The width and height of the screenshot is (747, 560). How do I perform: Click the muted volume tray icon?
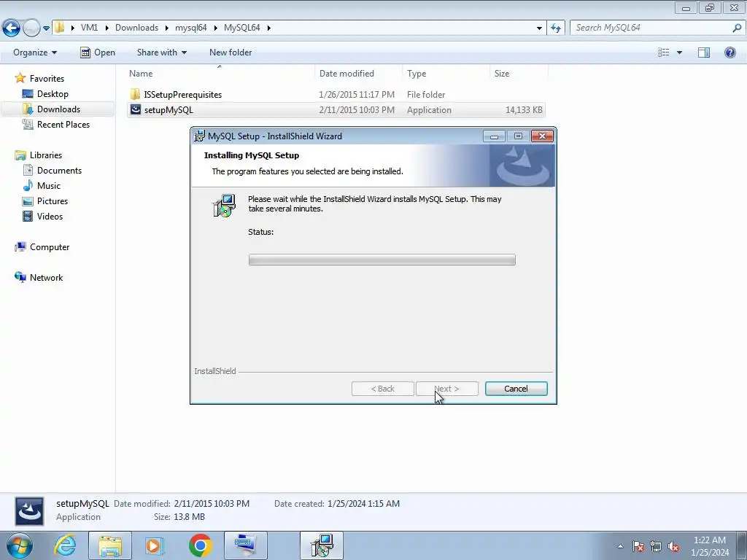(673, 546)
